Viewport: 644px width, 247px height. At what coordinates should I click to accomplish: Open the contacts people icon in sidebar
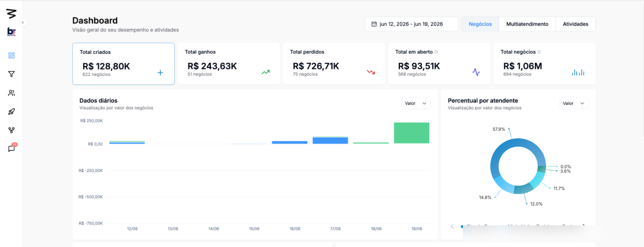[12, 93]
